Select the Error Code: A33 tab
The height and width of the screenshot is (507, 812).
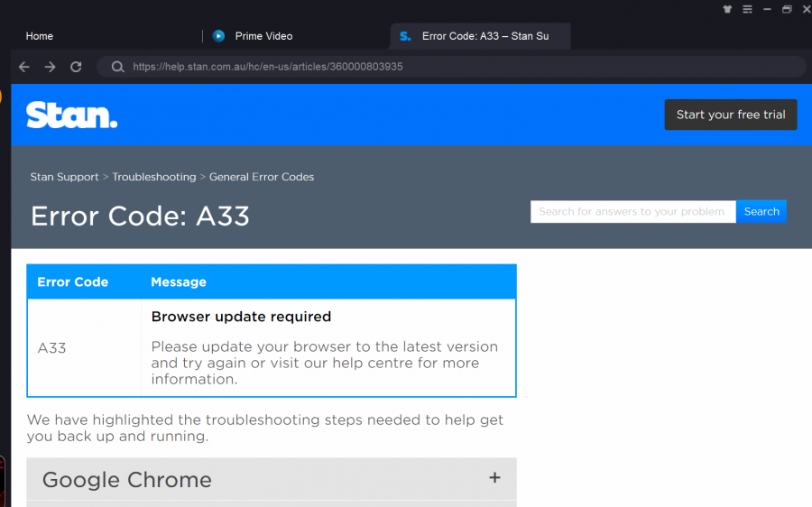pyautogui.click(x=480, y=36)
